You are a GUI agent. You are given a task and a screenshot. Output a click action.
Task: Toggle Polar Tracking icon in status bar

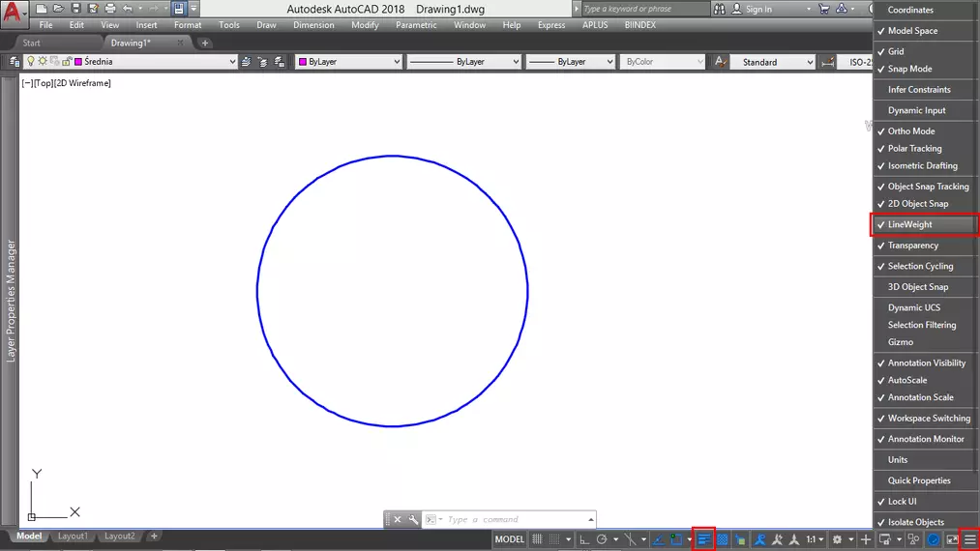click(x=602, y=539)
